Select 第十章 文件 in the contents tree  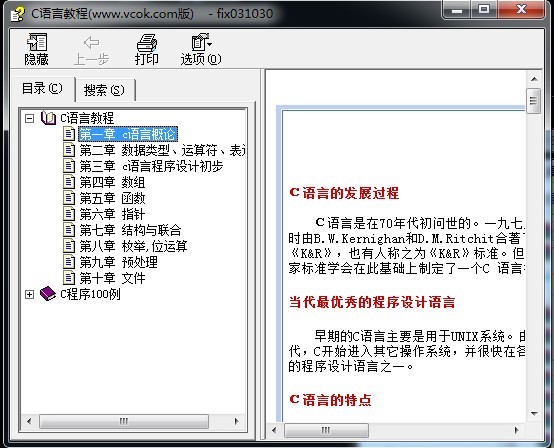coord(112,278)
